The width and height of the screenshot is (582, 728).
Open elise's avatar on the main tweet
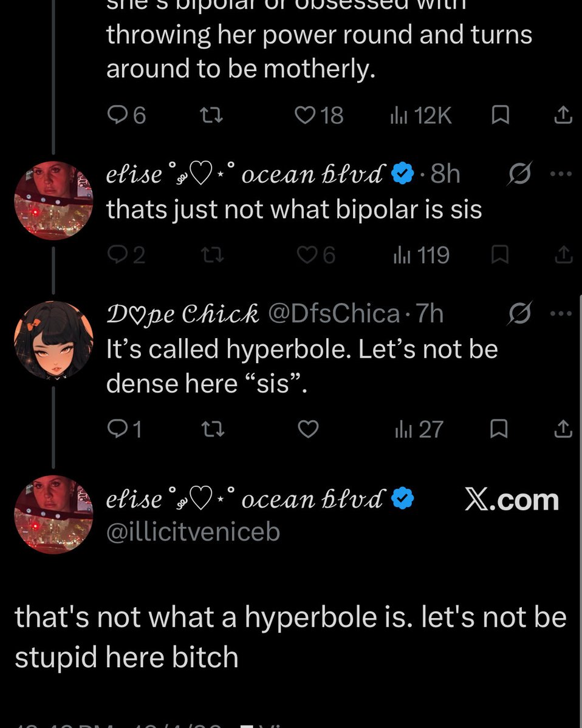pyautogui.click(x=54, y=514)
